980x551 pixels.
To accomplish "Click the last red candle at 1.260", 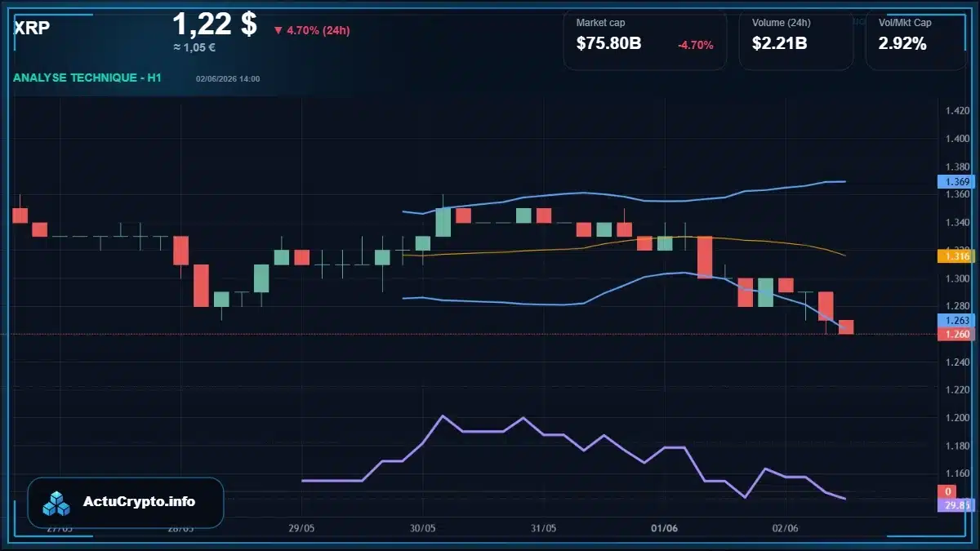I will [x=846, y=327].
